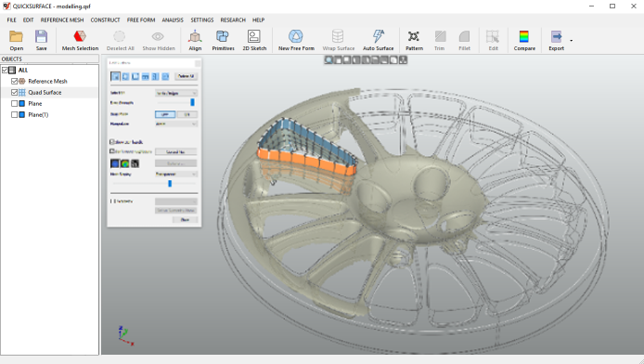Activate the Mesh Selection tool

[80, 36]
